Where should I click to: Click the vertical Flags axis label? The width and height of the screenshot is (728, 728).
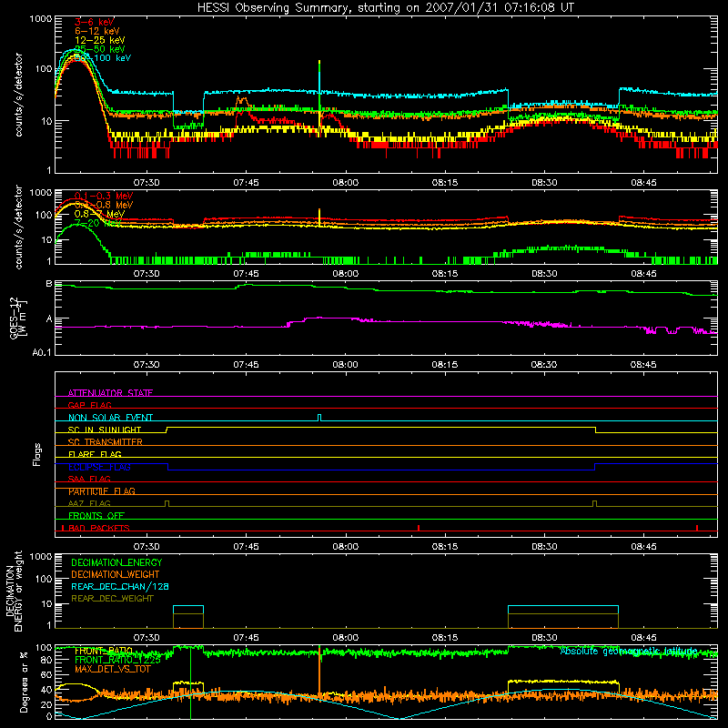[x=37, y=454]
